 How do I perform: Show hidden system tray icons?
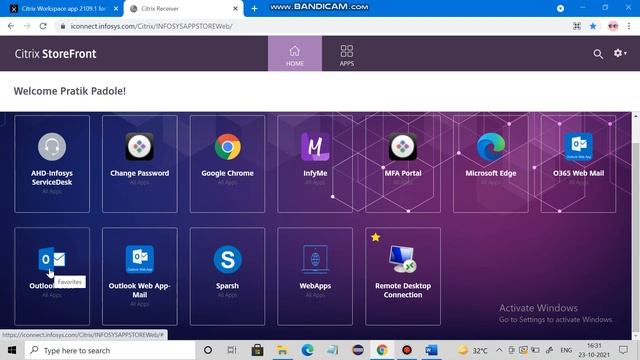click(x=499, y=350)
